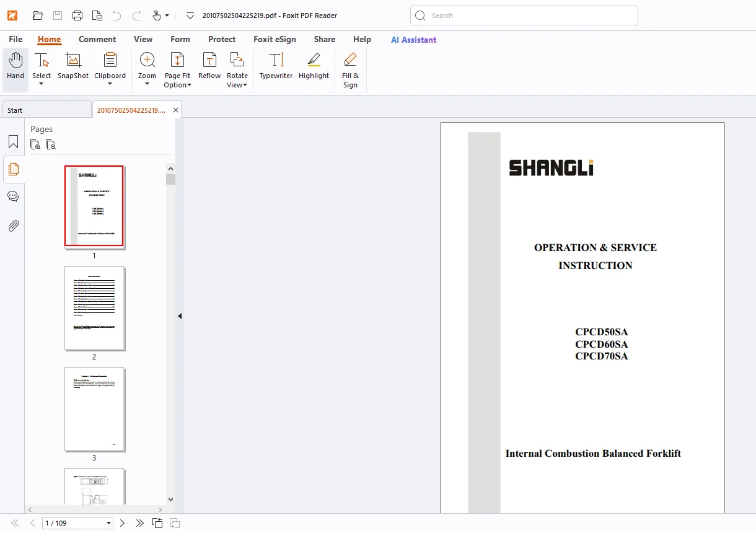Select the Typewriter tool
This screenshot has height=533, width=756.
(x=276, y=66)
